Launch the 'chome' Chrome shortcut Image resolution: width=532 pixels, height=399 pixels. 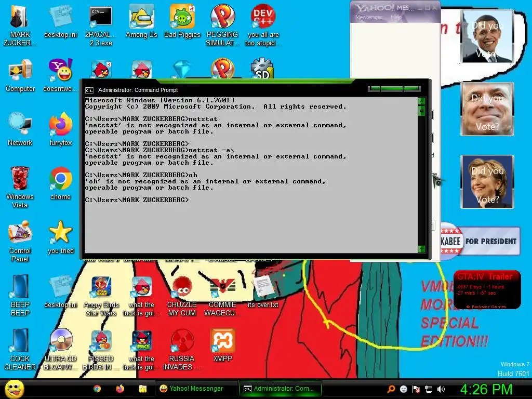click(x=60, y=183)
